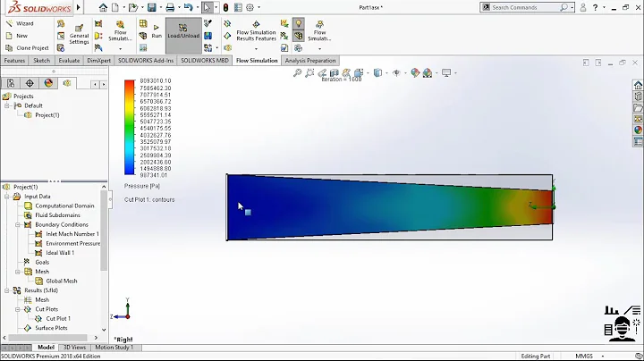Collapse the Default configuration node
This screenshot has width=644, height=361.
7,105
